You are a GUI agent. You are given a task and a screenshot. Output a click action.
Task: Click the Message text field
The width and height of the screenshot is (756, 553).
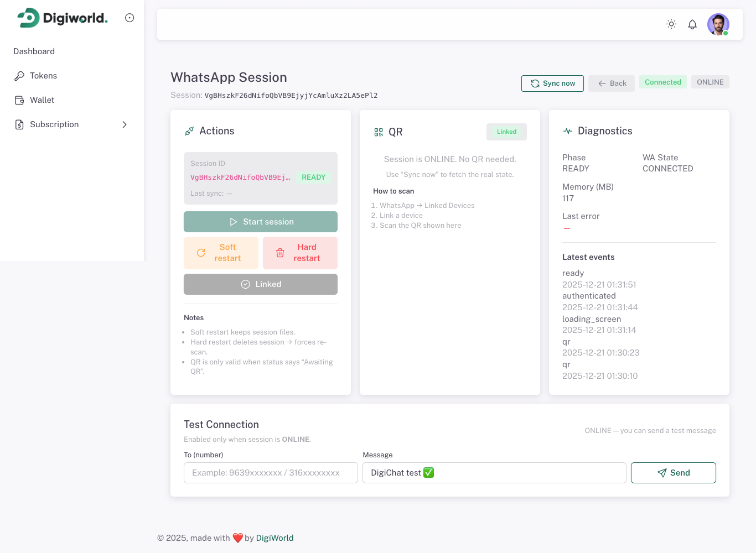point(494,473)
